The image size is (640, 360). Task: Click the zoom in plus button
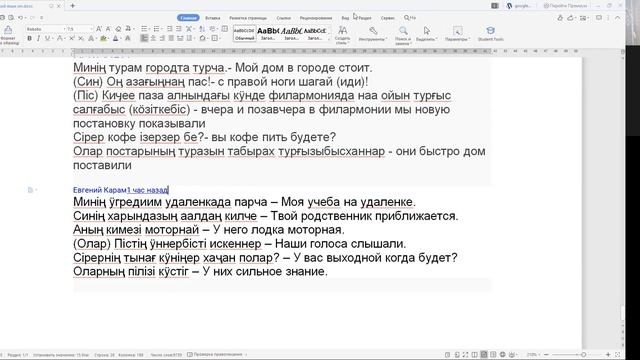[608, 355]
